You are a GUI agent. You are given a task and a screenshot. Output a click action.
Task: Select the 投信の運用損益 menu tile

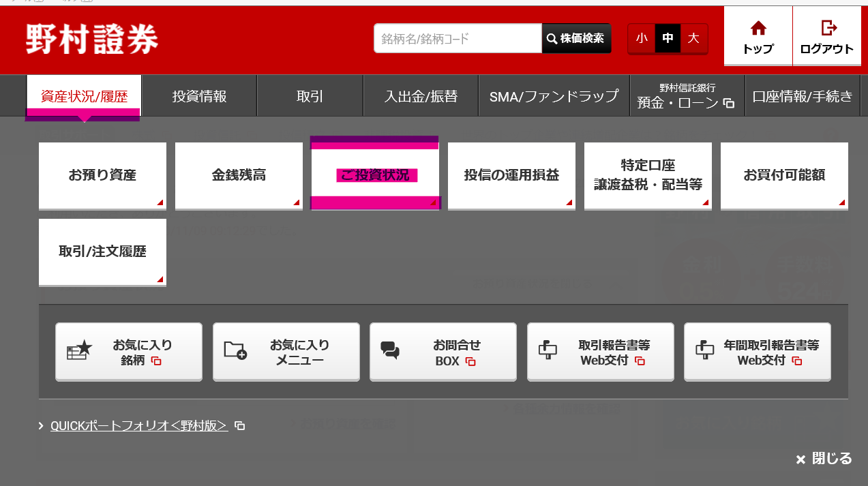tap(511, 176)
